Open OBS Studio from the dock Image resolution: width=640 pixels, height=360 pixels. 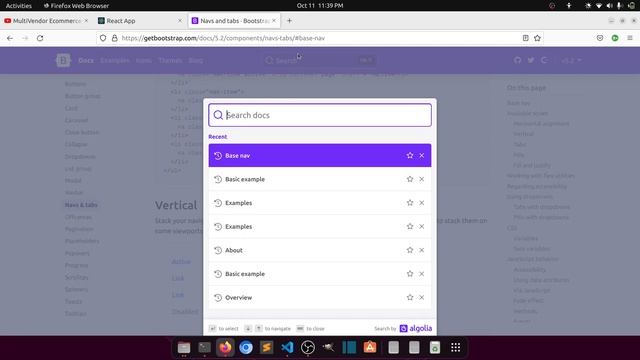click(x=308, y=347)
